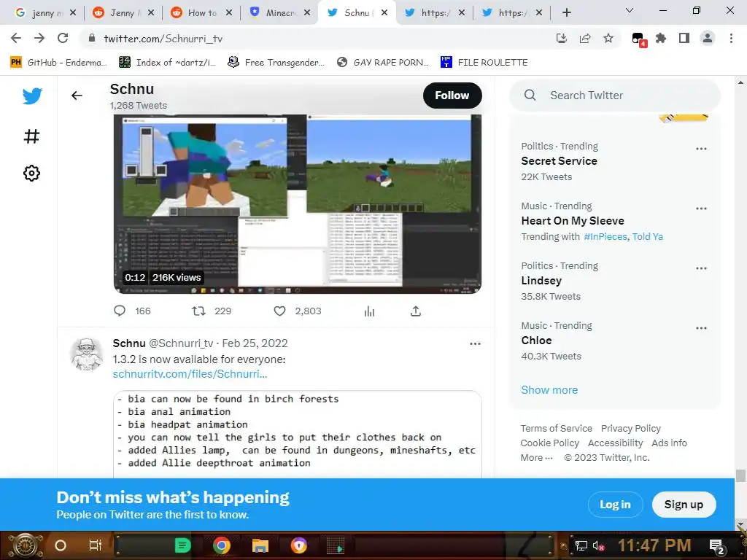Open the #InPieces hashtag link

[x=605, y=237]
